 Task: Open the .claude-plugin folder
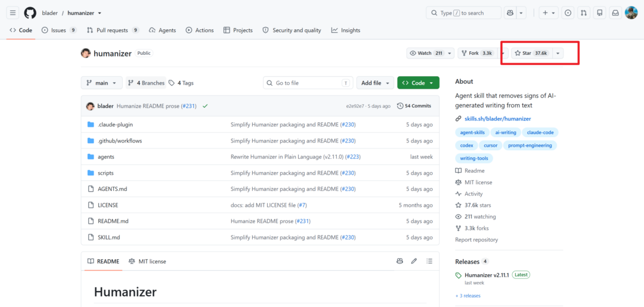[x=115, y=125]
